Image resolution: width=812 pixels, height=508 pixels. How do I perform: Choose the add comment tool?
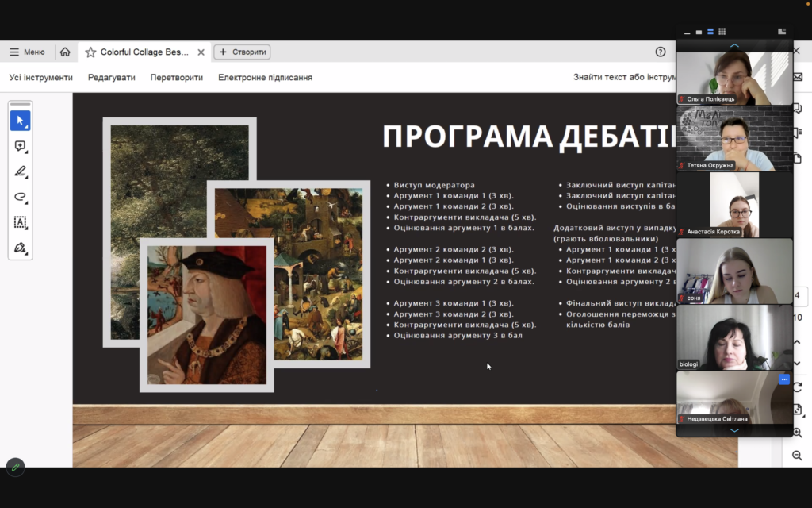(x=20, y=146)
